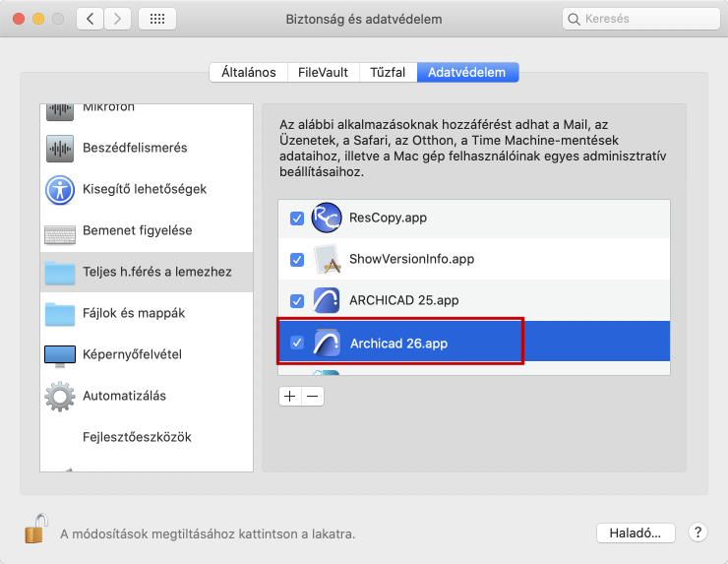The height and width of the screenshot is (564, 728).
Task: Click the search magnifier icon
Action: [574, 19]
